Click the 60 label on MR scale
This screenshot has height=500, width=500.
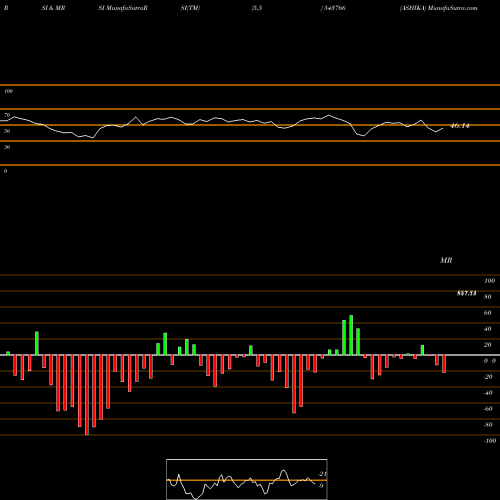click(487, 313)
